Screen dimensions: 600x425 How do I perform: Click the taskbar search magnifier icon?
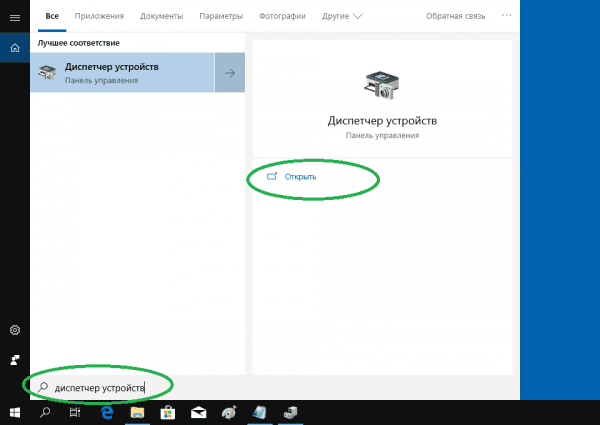pyautogui.click(x=45, y=412)
